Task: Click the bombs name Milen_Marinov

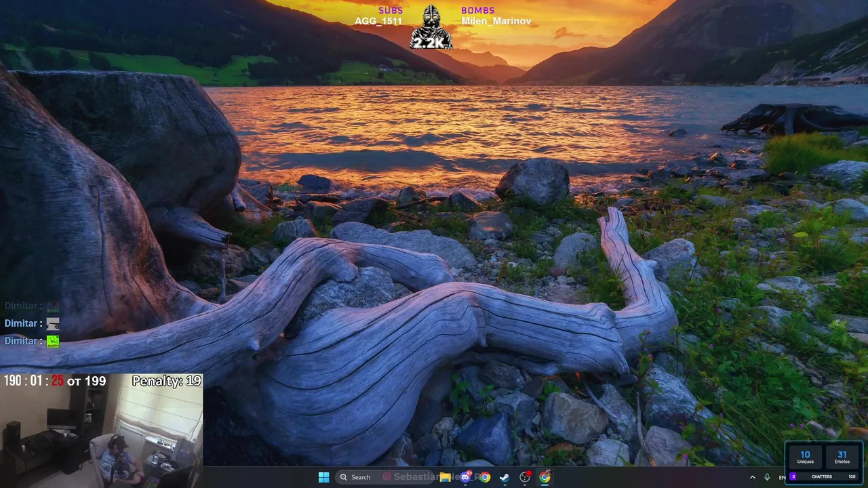Action: (496, 21)
